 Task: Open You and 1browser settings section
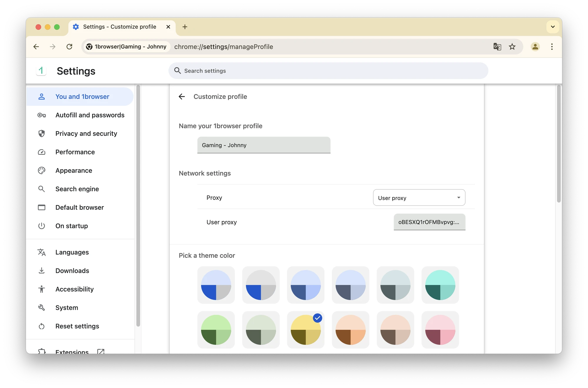pyautogui.click(x=80, y=97)
